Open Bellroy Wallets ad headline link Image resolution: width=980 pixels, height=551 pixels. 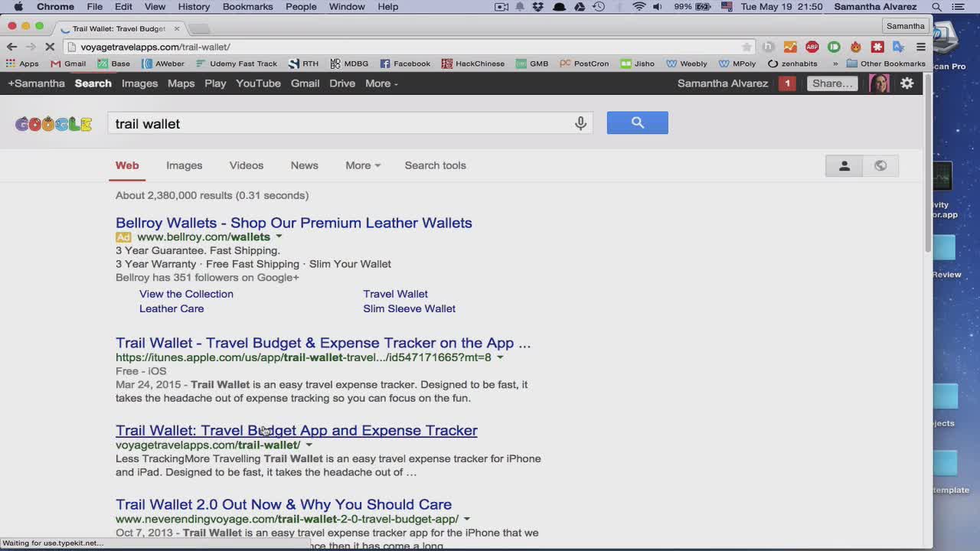(294, 223)
